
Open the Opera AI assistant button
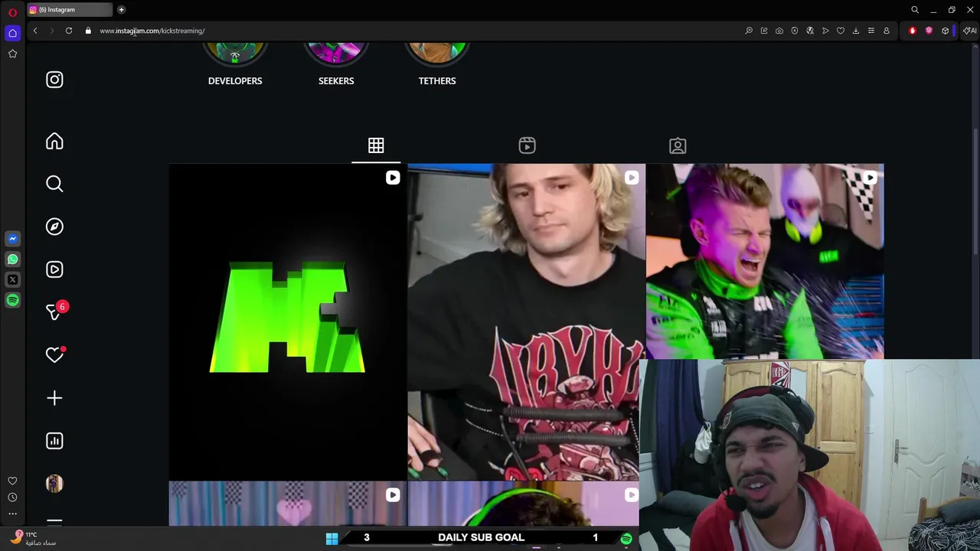pos(970,31)
